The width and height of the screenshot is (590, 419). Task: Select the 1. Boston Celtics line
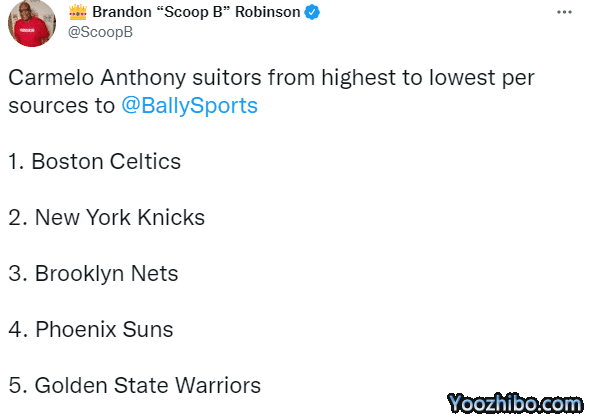tap(94, 161)
